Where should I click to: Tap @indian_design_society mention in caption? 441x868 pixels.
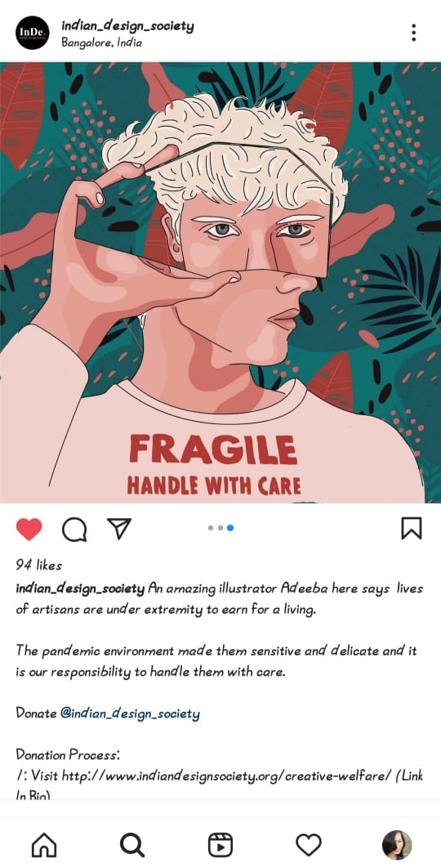pos(130,714)
